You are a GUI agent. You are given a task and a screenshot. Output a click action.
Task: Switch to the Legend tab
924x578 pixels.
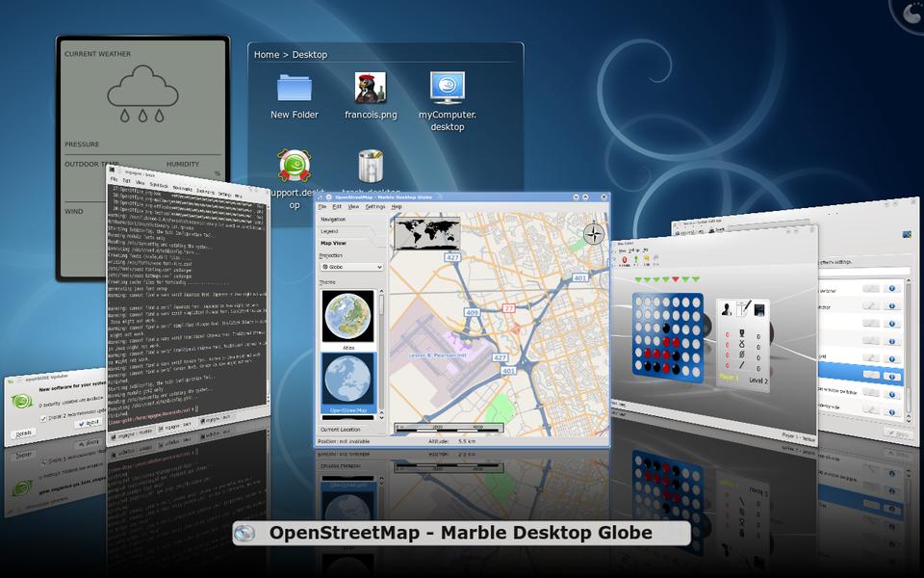[x=330, y=231]
